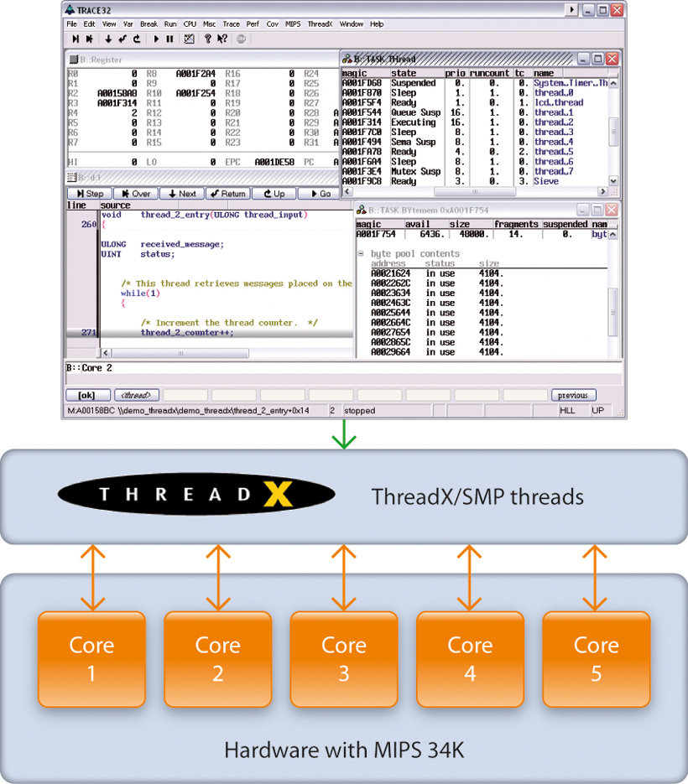Click the TASK.THread window title icon
Viewport: 688px width, 784px height.
pos(347,59)
